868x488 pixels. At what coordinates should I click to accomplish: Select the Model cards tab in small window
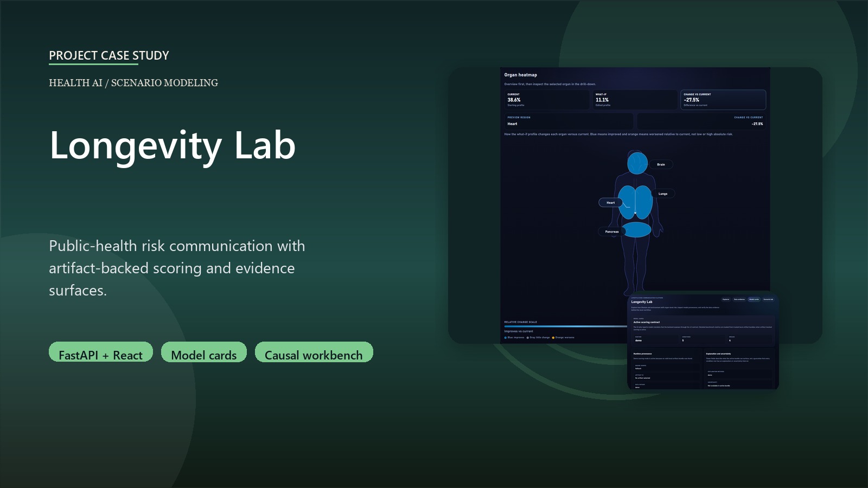754,299
